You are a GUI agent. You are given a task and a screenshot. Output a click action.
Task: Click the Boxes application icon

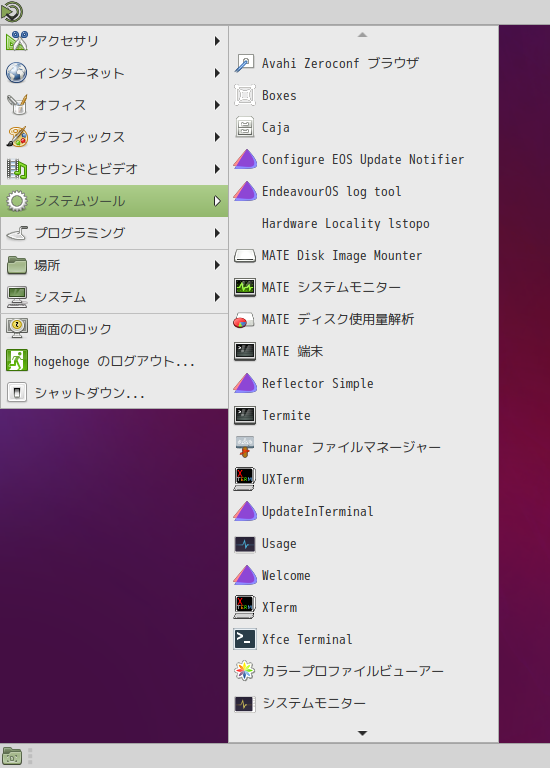click(x=244, y=95)
